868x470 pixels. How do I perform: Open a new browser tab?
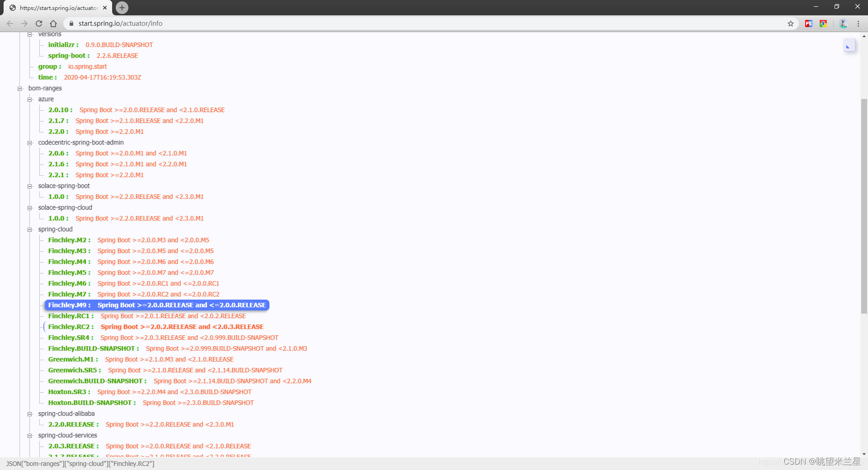122,8
